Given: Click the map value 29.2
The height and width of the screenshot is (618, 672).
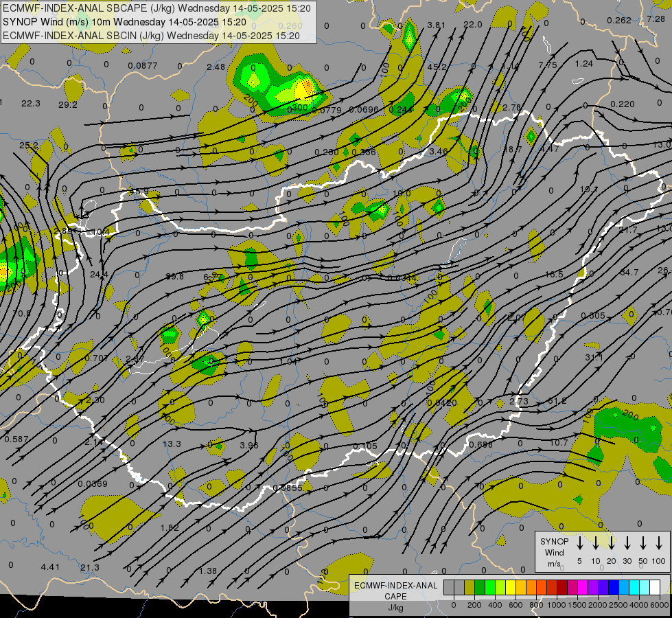Looking at the screenshot, I should coord(68,105).
